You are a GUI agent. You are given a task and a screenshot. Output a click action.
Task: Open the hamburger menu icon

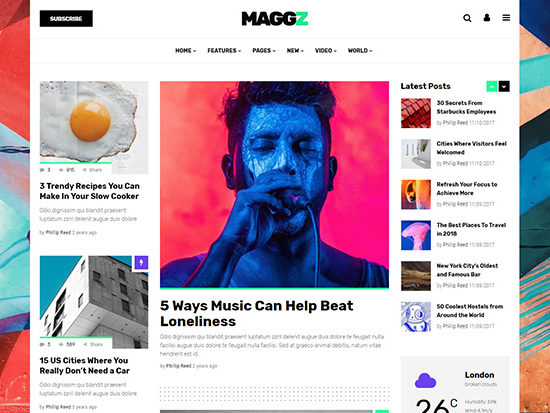[x=506, y=18]
